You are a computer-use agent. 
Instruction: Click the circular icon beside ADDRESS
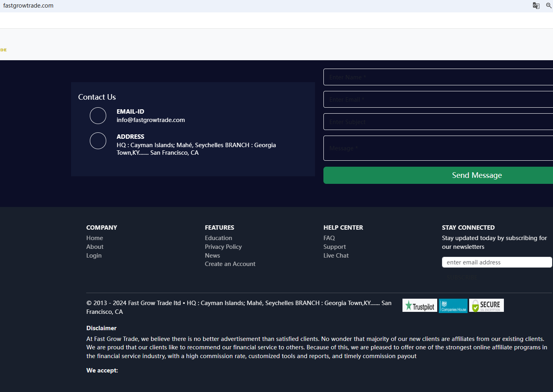coord(98,141)
